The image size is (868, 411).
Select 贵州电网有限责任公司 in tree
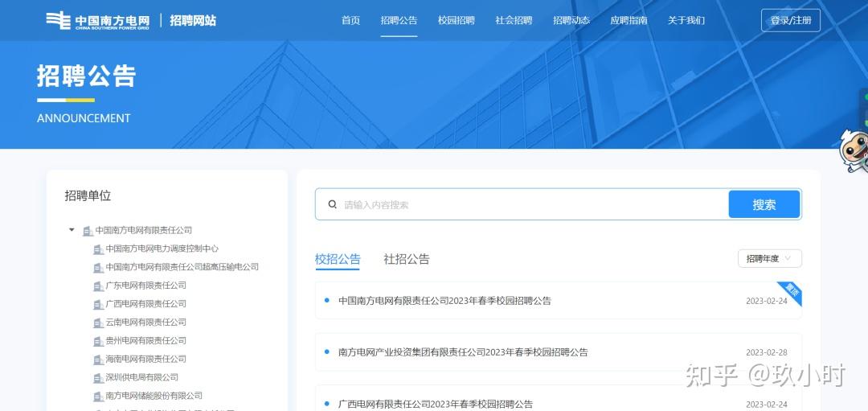click(x=146, y=341)
